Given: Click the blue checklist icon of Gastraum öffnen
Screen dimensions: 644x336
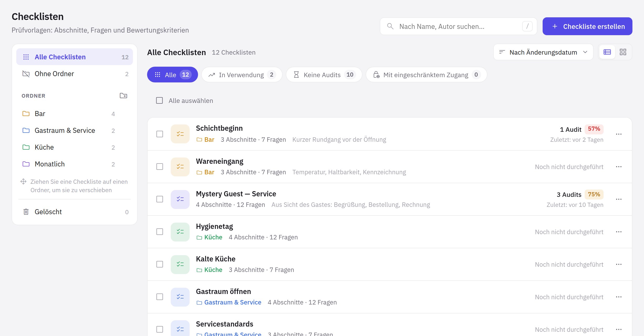Looking at the screenshot, I should coord(180,297).
